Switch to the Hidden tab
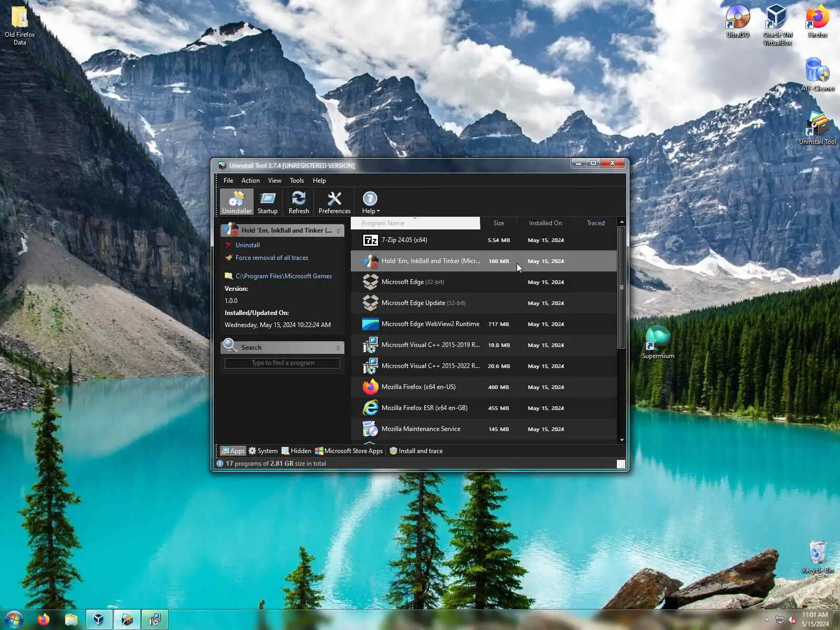The height and width of the screenshot is (630, 840). pos(296,451)
